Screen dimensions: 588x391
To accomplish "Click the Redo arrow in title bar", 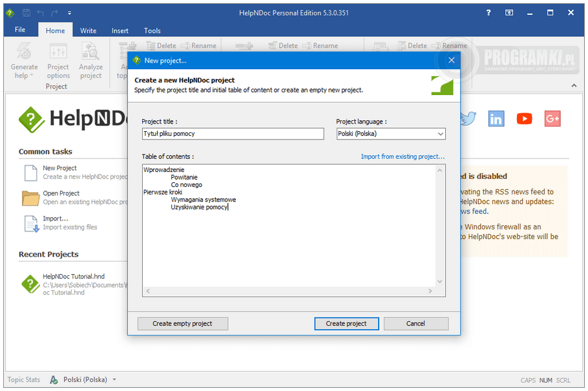I will click(x=55, y=13).
